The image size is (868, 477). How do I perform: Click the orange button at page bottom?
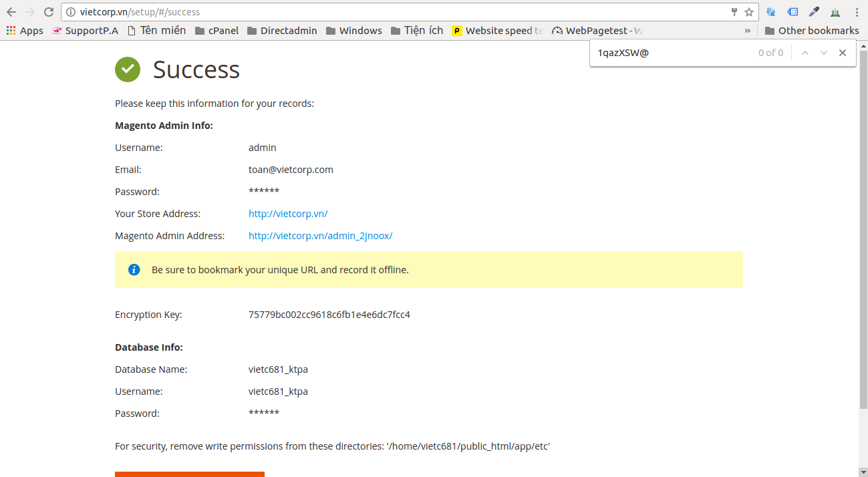[190, 474]
